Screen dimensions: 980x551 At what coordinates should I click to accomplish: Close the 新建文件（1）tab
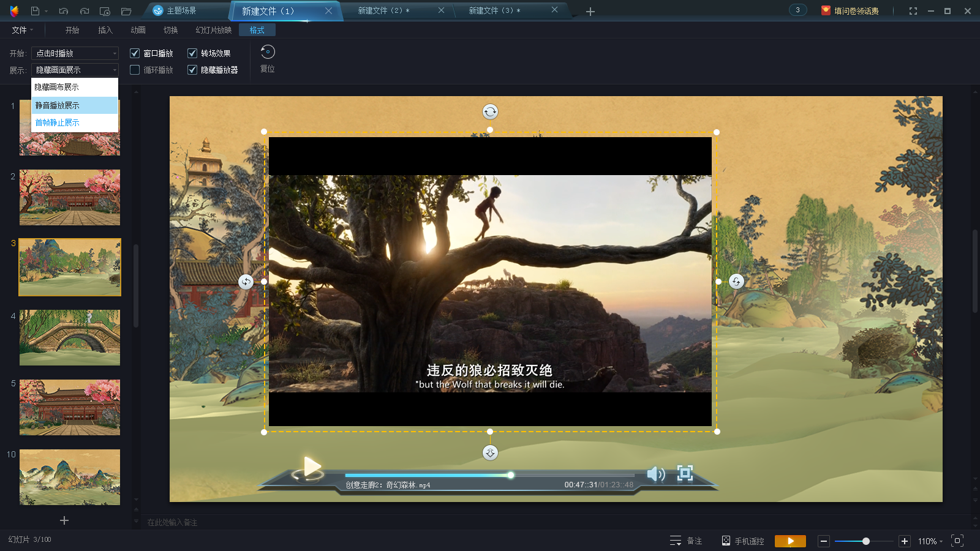pos(329,11)
